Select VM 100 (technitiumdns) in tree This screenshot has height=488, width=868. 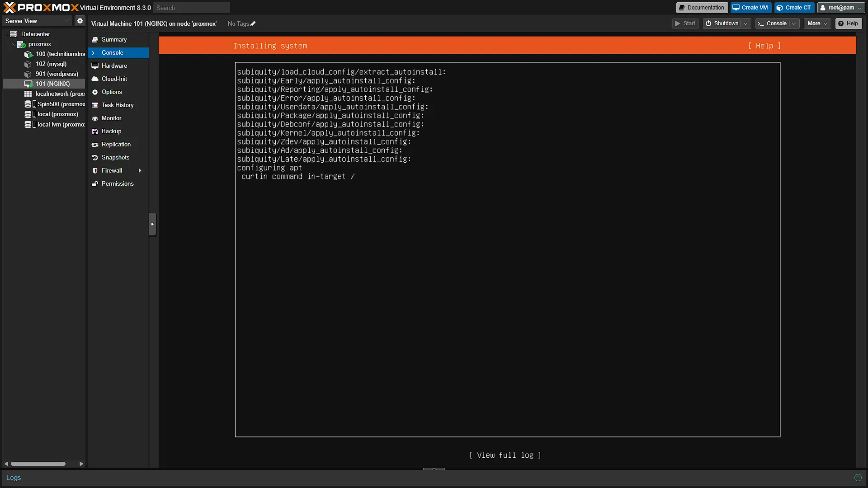point(54,54)
